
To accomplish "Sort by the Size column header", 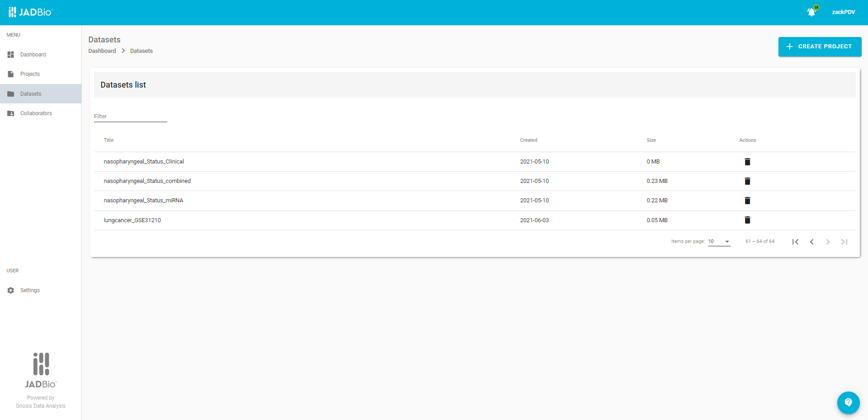I will pyautogui.click(x=651, y=140).
